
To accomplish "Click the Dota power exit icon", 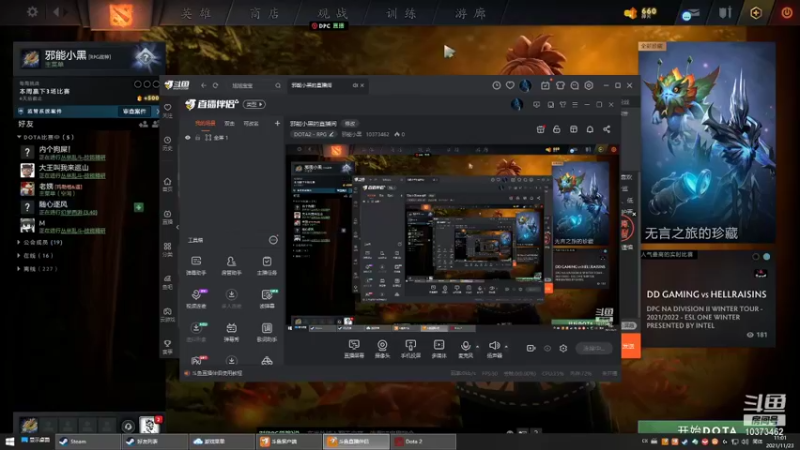I will click(787, 13).
